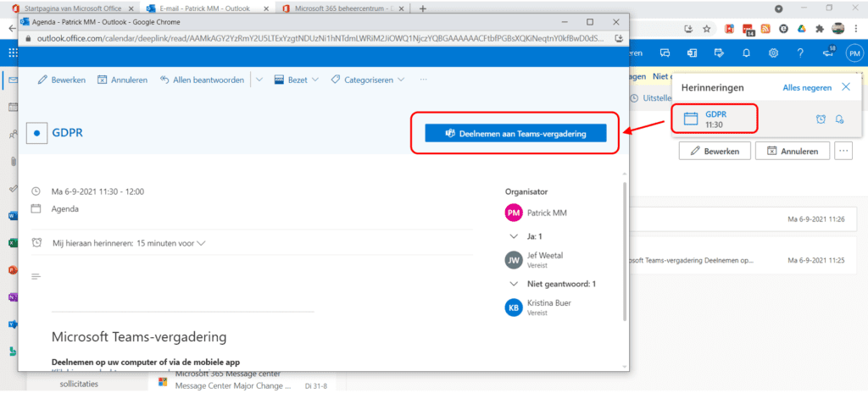Open My Day checkmark-calendar icon in Outlook header

click(x=719, y=53)
